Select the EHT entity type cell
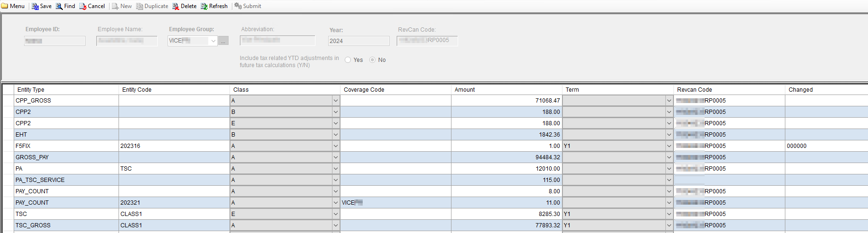Image resolution: width=868 pixels, height=233 pixels. tap(67, 135)
